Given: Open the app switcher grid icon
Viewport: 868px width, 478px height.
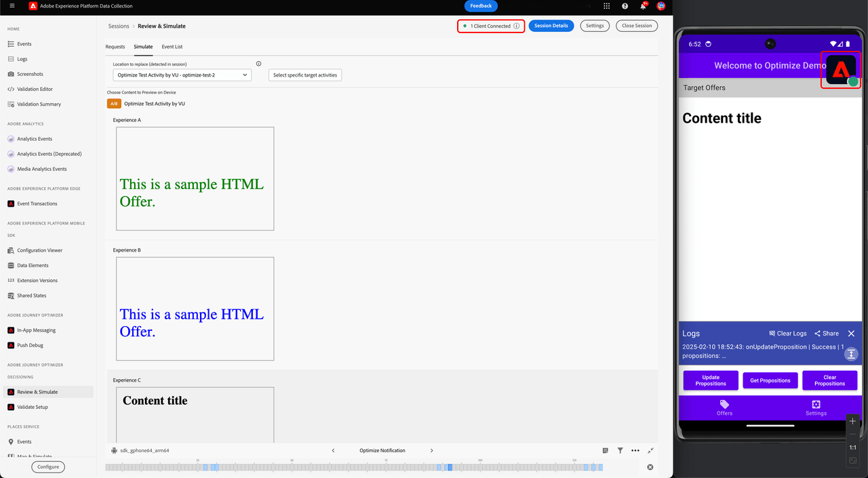Looking at the screenshot, I should (606, 5).
